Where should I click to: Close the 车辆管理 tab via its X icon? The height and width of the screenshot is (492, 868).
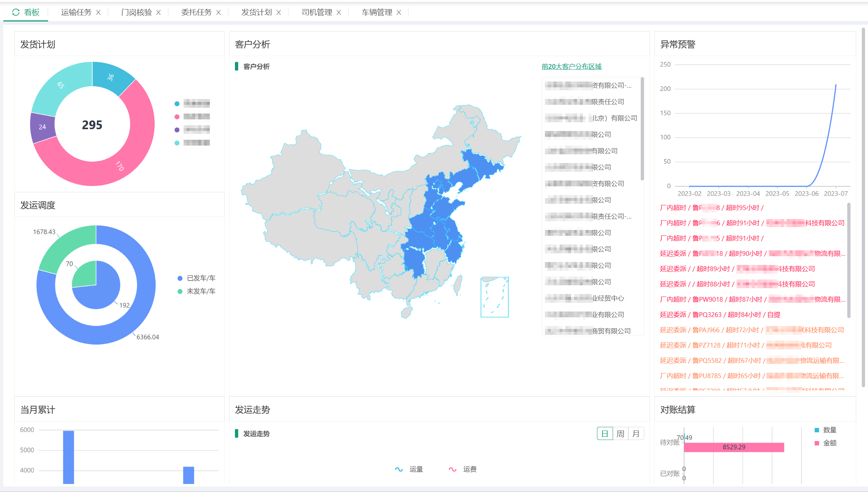click(x=400, y=12)
